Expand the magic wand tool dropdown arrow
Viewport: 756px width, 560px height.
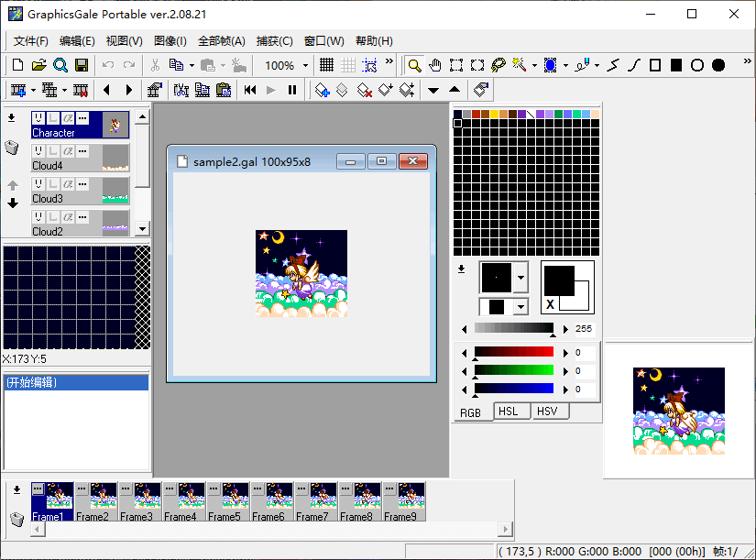534,66
